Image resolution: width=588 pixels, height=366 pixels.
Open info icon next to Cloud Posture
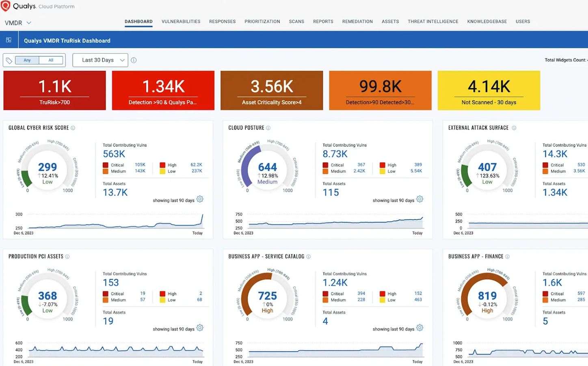pyautogui.click(x=268, y=128)
